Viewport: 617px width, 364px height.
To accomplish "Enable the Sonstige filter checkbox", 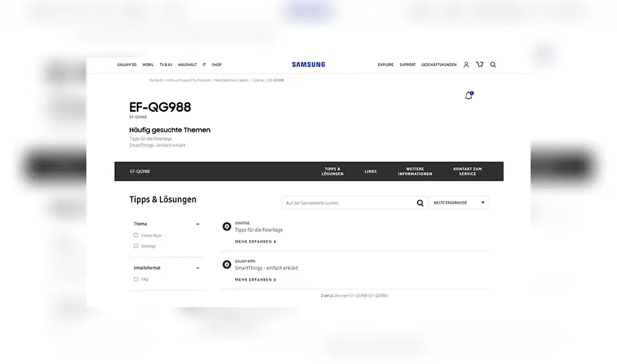I will [x=136, y=246].
